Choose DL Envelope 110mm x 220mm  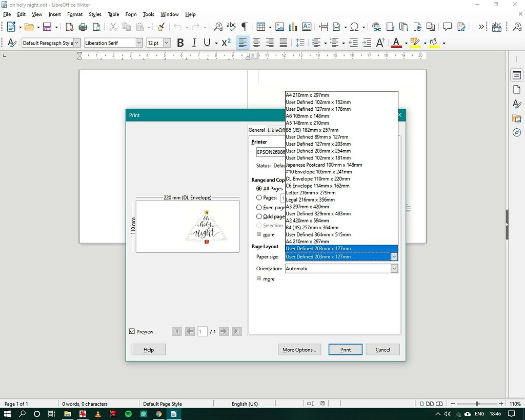pyautogui.click(x=341, y=179)
